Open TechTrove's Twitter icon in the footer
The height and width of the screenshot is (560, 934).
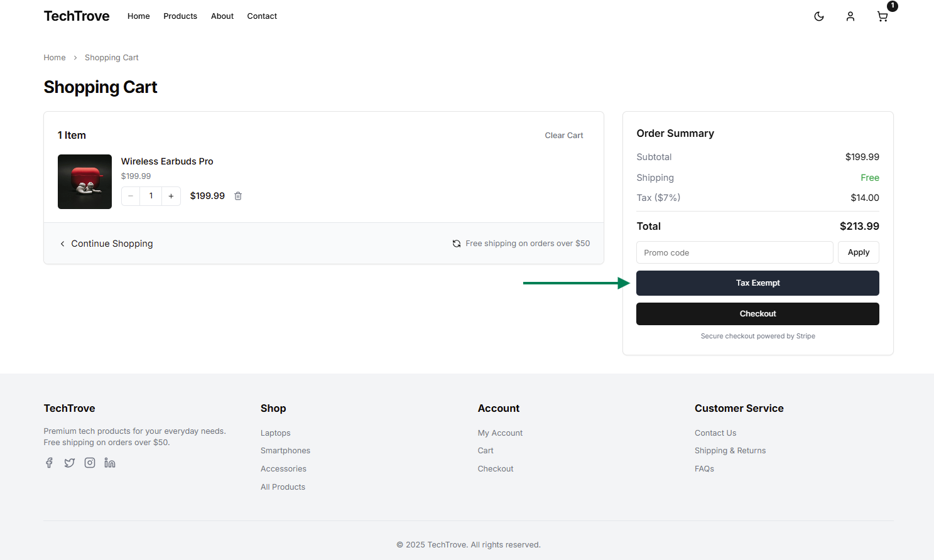70,463
